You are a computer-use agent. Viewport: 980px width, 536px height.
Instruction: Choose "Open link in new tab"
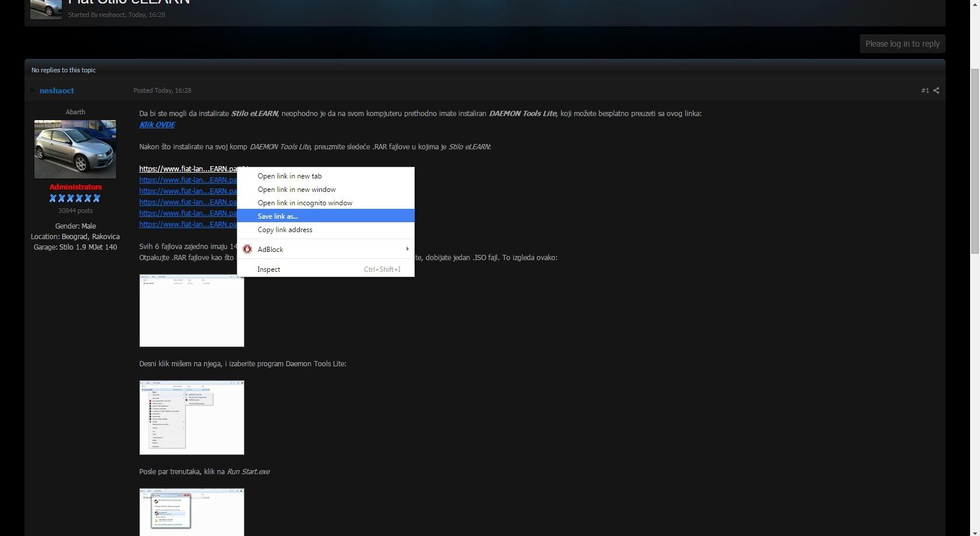[325, 176]
